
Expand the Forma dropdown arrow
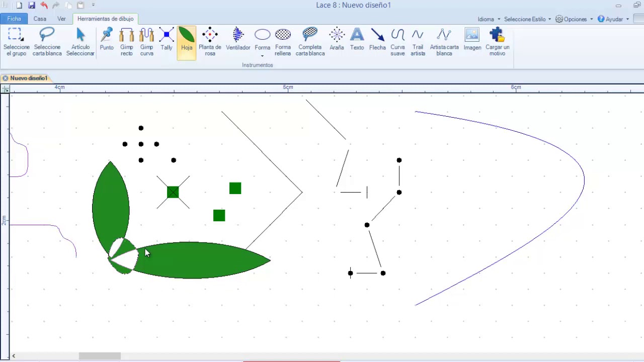point(263,56)
